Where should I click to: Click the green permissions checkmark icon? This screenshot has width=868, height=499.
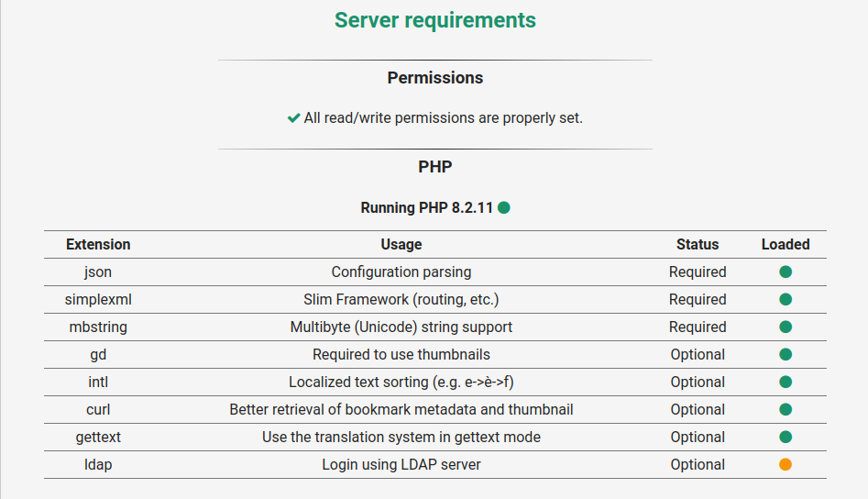coord(293,117)
